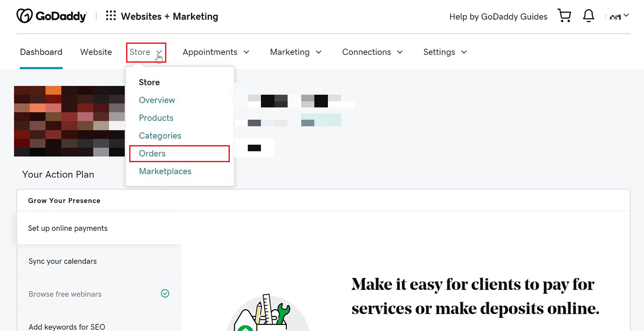
Task: Click the payments tools illustration
Action: tap(268, 312)
